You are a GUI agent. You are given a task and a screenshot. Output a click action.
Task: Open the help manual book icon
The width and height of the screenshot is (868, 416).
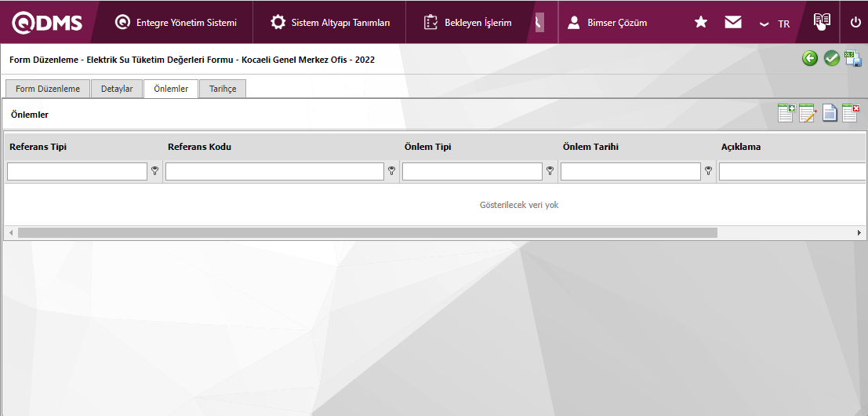[x=821, y=22]
